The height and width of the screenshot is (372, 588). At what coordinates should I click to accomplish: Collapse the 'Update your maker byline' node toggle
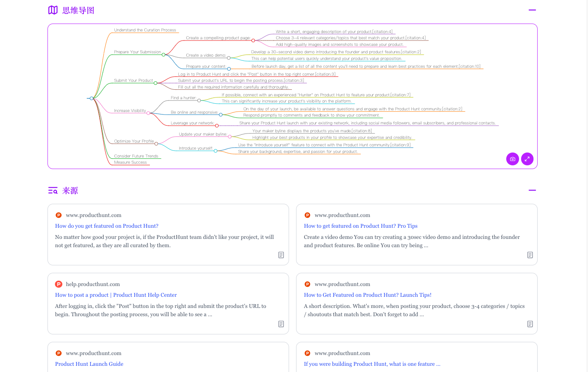click(230, 137)
